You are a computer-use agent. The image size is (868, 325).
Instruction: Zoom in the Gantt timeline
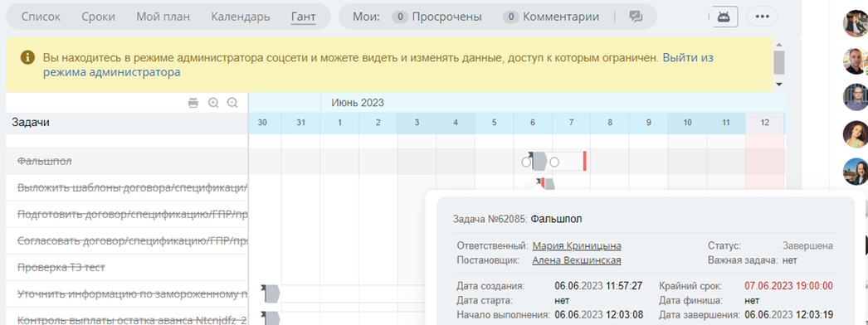213,103
